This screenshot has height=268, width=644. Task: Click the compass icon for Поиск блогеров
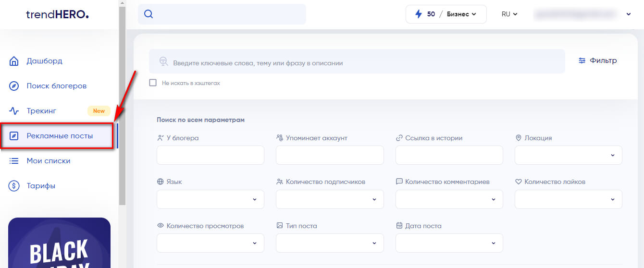point(14,86)
